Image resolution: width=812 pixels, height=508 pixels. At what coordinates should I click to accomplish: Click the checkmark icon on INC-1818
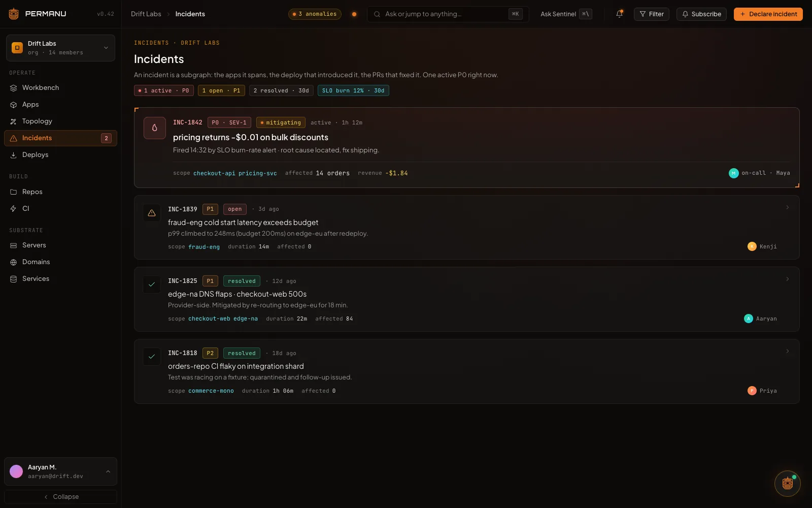(x=152, y=357)
